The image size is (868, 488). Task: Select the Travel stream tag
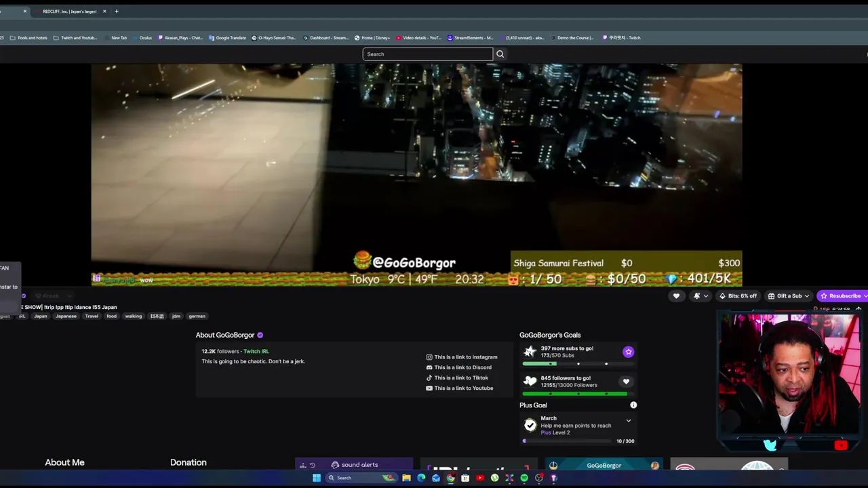pos(92,317)
